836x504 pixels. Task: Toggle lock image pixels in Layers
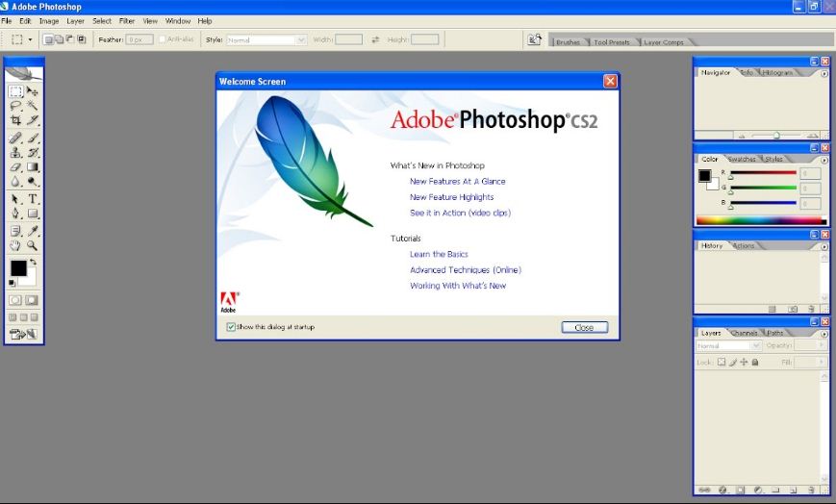[732, 363]
